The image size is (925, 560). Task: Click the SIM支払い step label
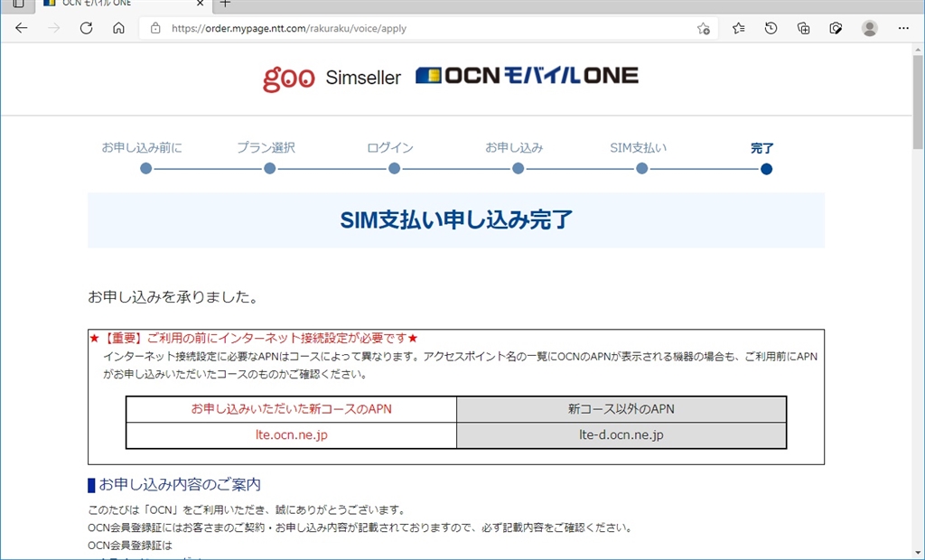pos(639,147)
